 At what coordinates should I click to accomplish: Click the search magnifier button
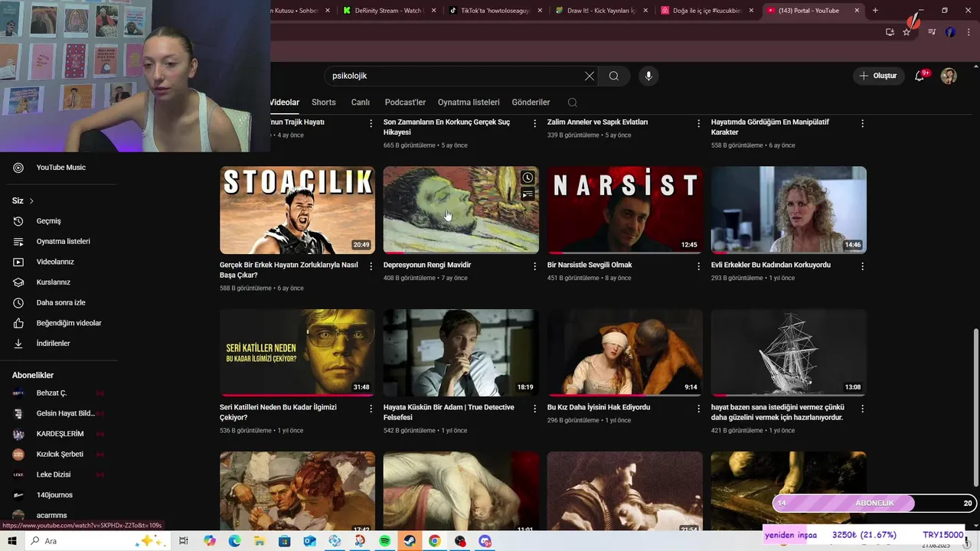614,76
